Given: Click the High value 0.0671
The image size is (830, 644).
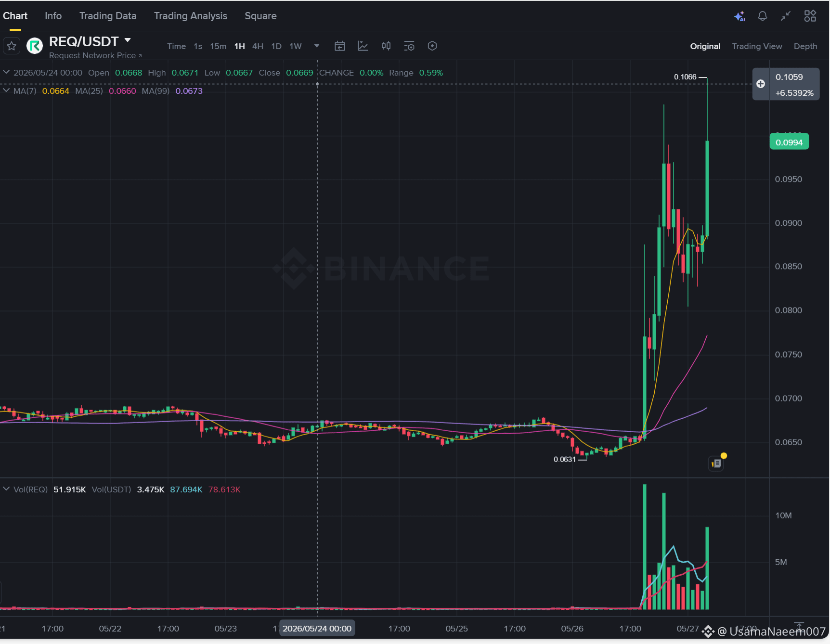Looking at the screenshot, I should click(x=185, y=73).
